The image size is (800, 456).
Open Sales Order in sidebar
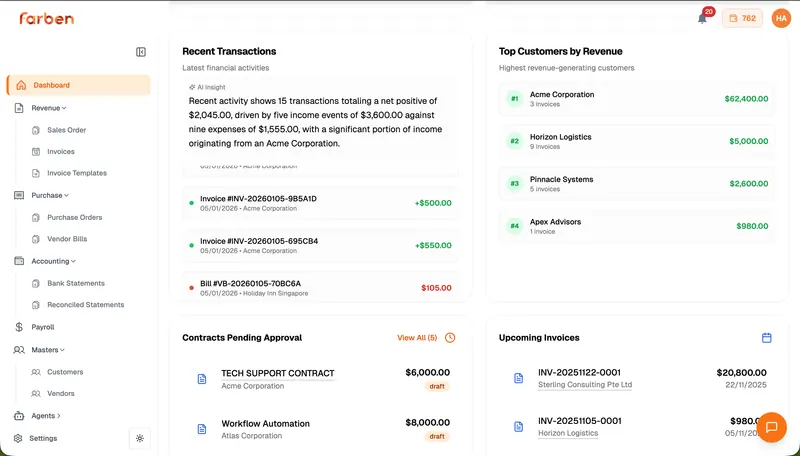pyautogui.click(x=66, y=130)
